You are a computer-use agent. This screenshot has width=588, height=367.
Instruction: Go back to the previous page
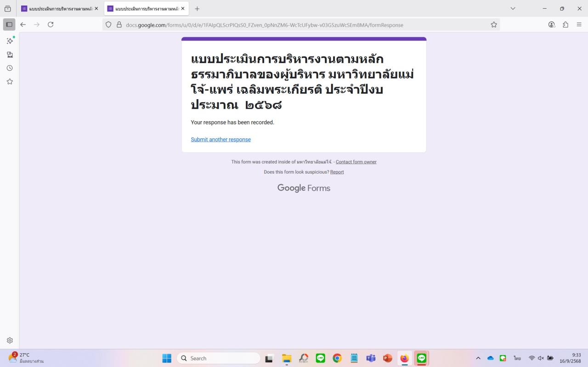tap(23, 25)
